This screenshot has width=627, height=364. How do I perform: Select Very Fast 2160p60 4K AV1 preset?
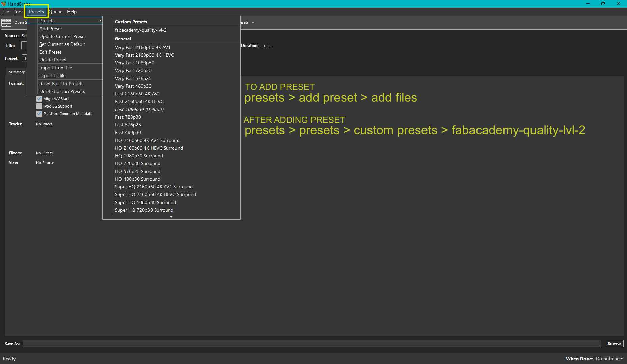pyautogui.click(x=176, y=47)
